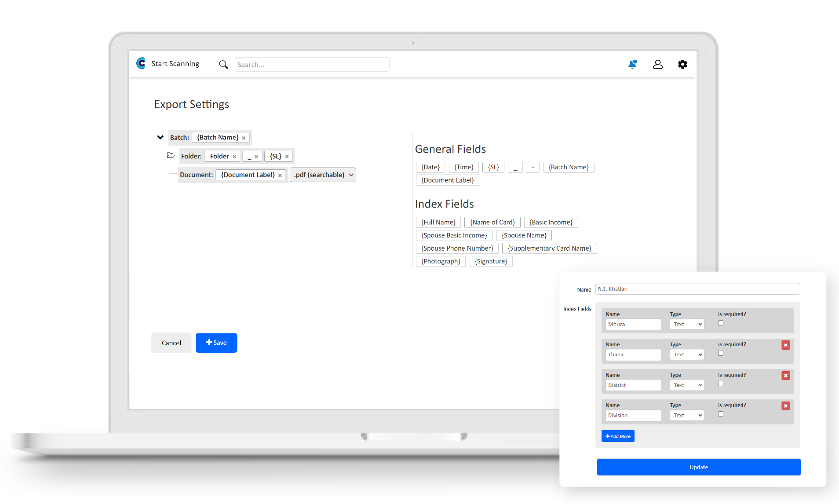Open the notifications bell icon
Viewport: 839px width, 504px height.
pos(632,65)
